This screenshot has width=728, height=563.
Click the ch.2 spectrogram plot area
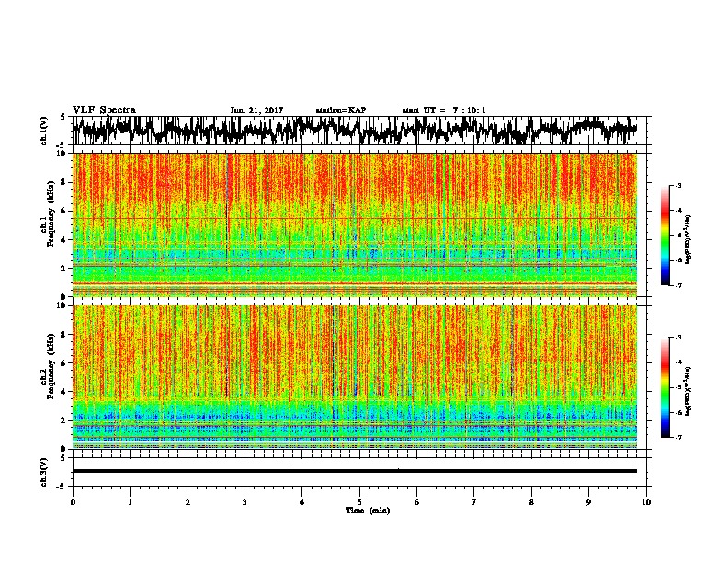355,377
